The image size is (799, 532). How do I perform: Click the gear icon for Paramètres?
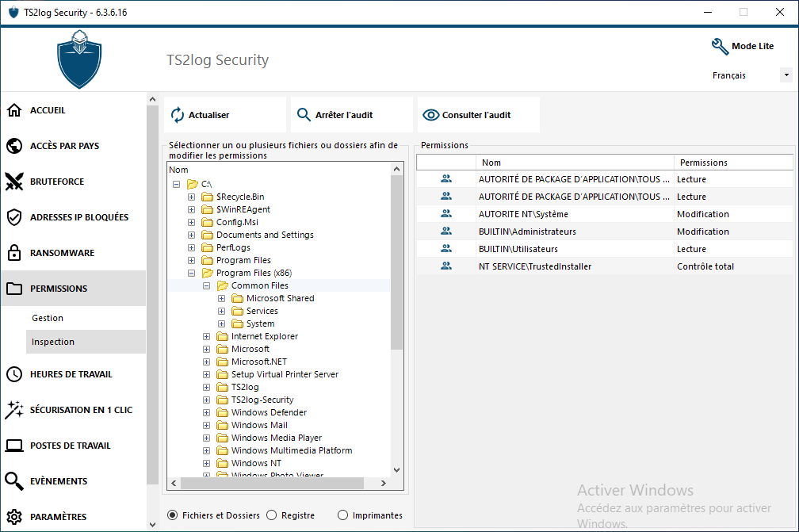pos(14,517)
